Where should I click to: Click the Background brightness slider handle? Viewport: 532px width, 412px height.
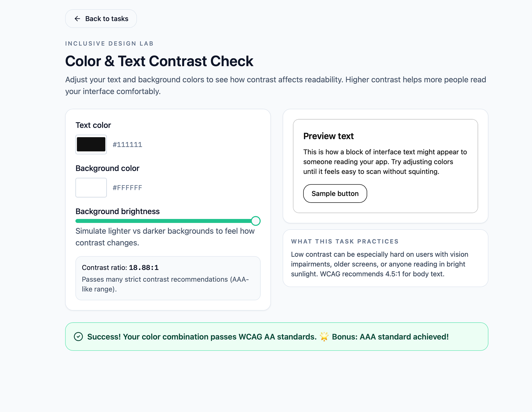click(x=256, y=221)
